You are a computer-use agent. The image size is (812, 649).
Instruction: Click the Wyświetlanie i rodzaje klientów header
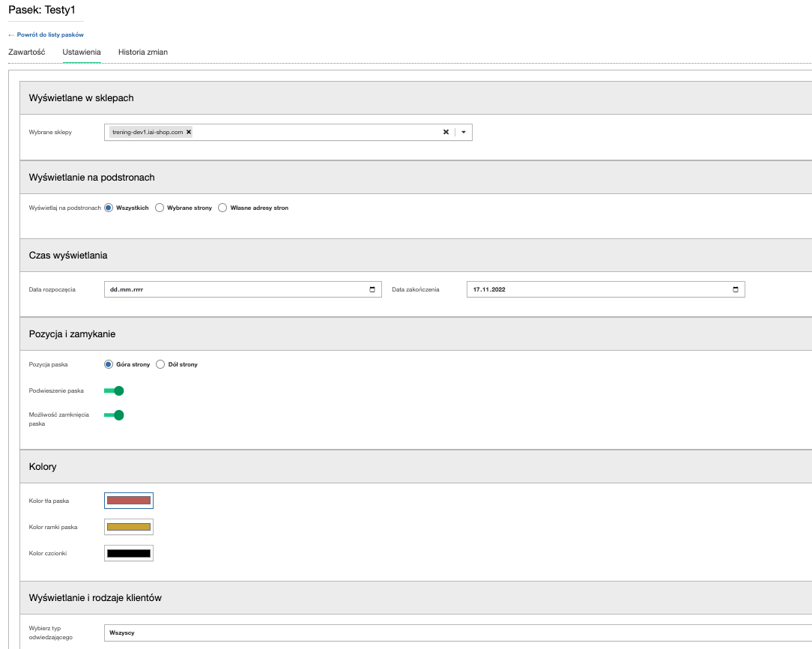pyautogui.click(x=416, y=598)
